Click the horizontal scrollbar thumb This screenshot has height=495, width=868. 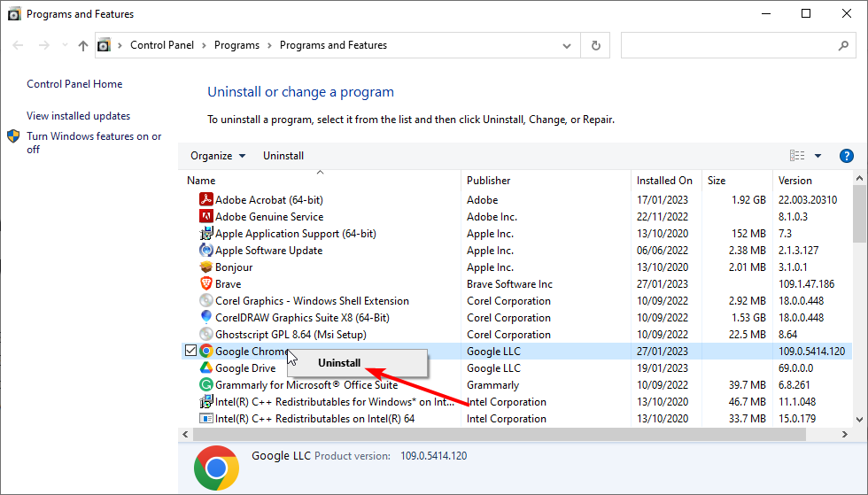point(499,435)
